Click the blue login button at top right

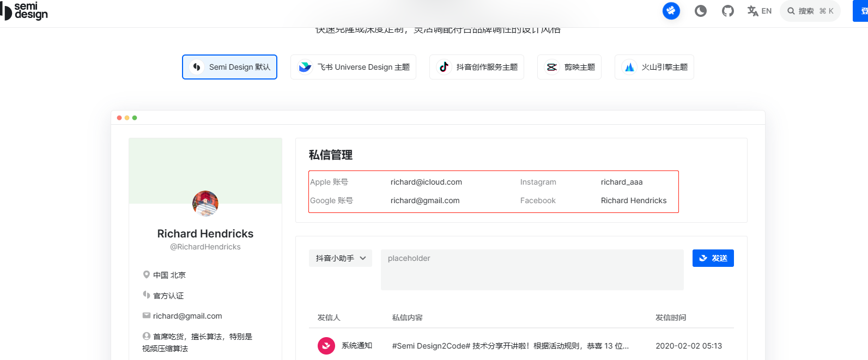click(861, 11)
